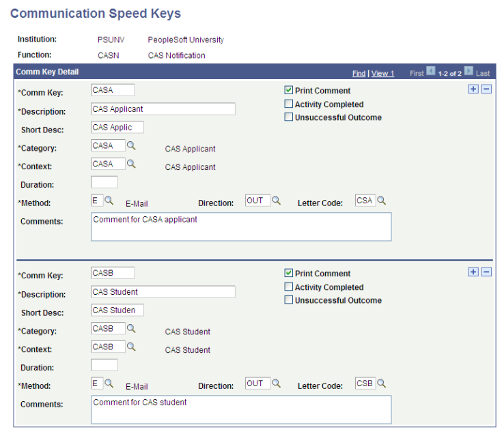Click the Find link
The width and height of the screenshot is (504, 436).
359,74
